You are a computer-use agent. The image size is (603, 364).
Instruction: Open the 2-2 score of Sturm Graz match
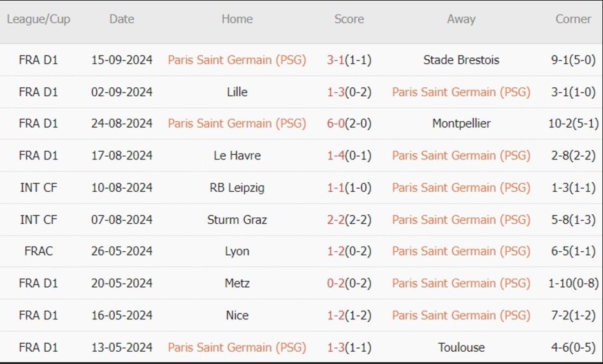(x=336, y=219)
